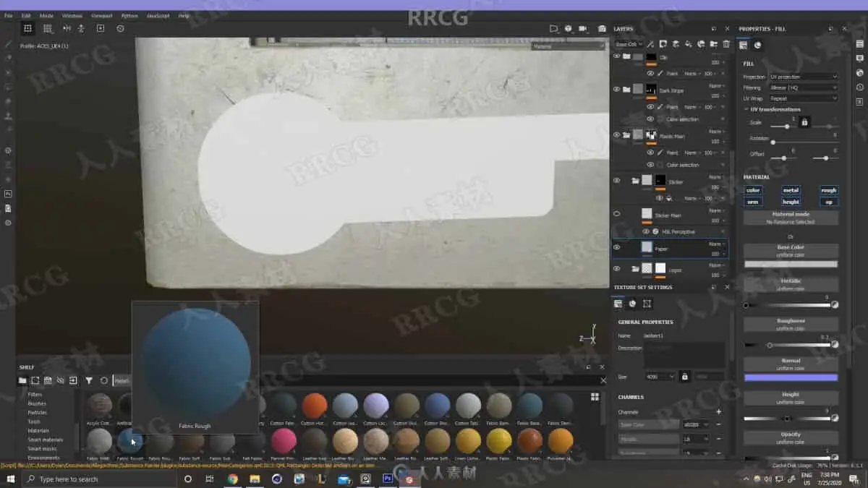868x488 pixels.
Task: Click the shelf filter funnel icon
Action: coord(89,380)
